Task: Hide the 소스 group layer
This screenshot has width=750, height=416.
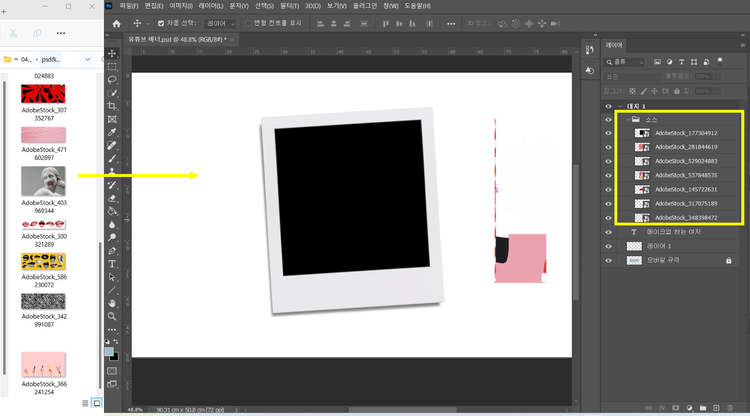Action: pos(608,120)
